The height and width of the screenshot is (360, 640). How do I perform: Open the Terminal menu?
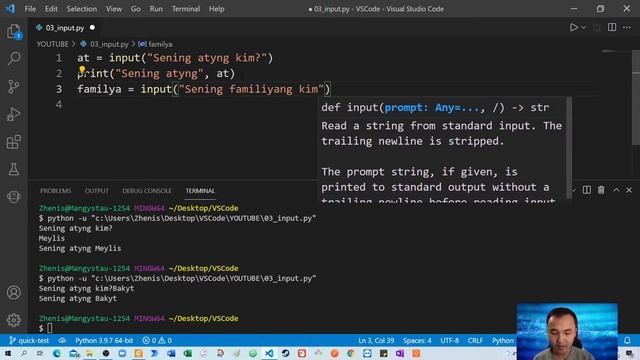point(186,9)
